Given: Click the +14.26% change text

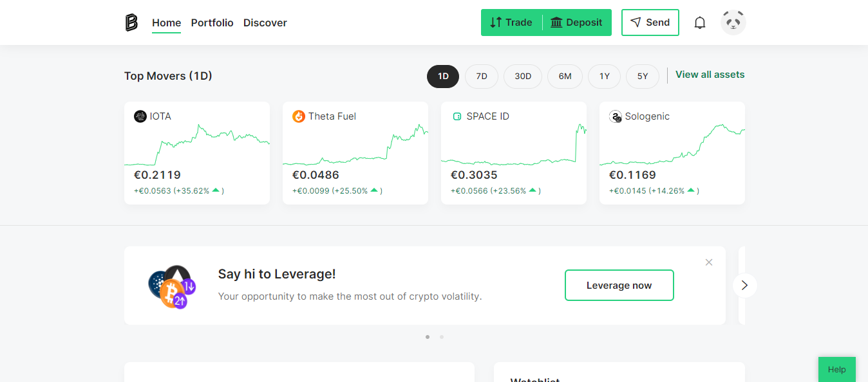Looking at the screenshot, I should 654,191.
